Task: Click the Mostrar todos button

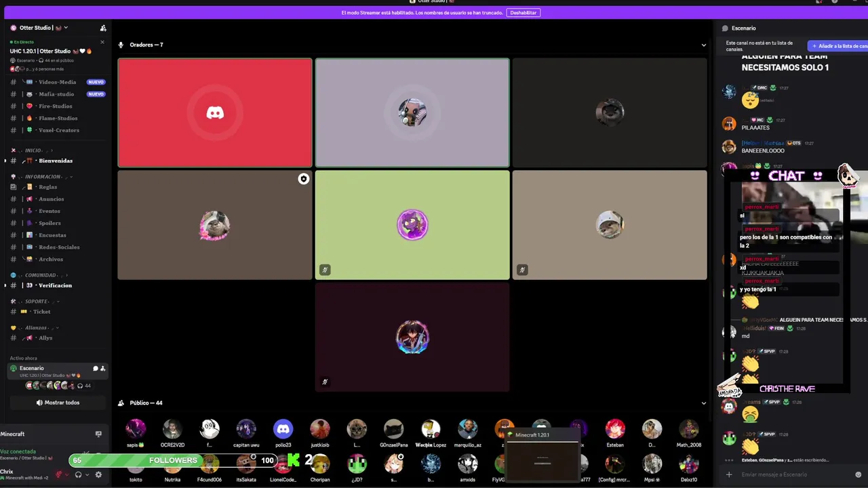Action: click(58, 403)
